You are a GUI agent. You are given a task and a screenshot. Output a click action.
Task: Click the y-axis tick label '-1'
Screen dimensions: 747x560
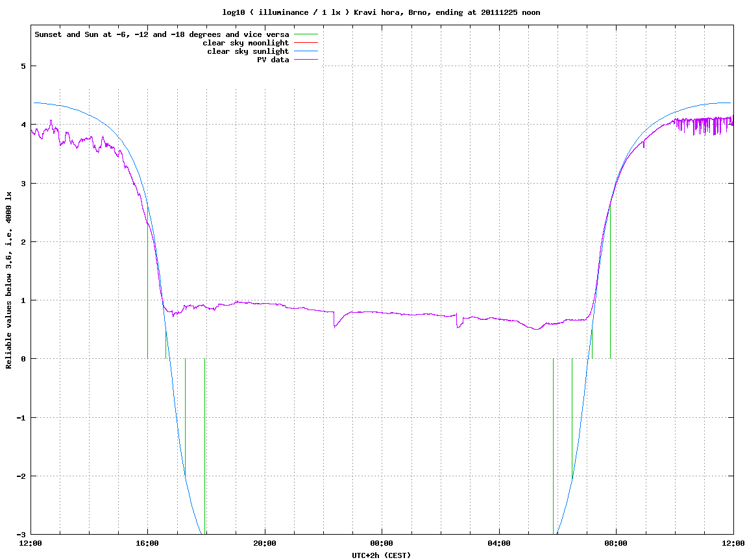click(21, 418)
